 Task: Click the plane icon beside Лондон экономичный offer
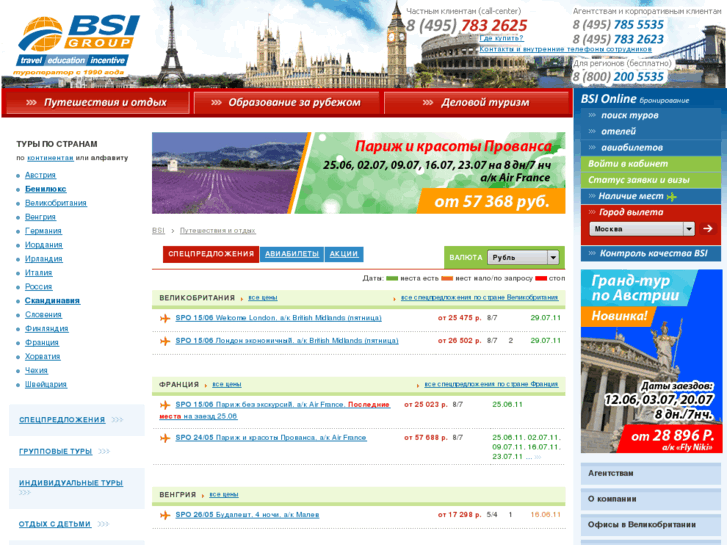tap(165, 341)
